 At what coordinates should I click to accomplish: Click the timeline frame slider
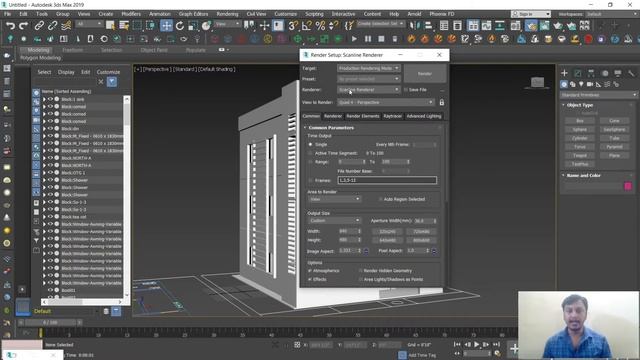point(50,322)
